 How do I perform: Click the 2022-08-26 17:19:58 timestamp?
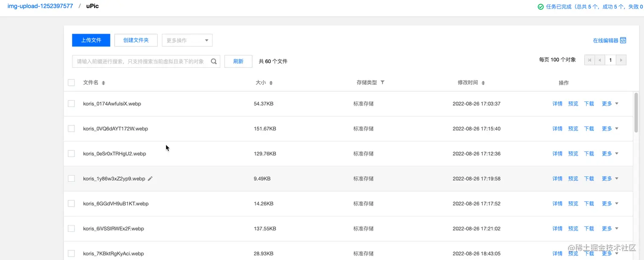pos(477,179)
